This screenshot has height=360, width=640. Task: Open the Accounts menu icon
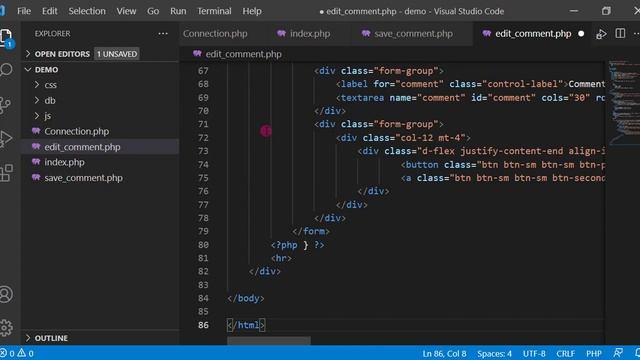coord(6,294)
